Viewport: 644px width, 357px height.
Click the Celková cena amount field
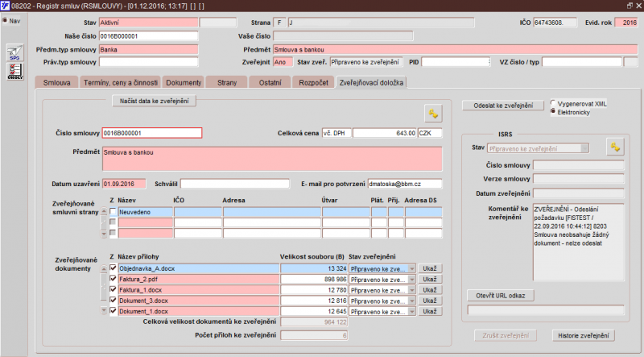[385, 133]
